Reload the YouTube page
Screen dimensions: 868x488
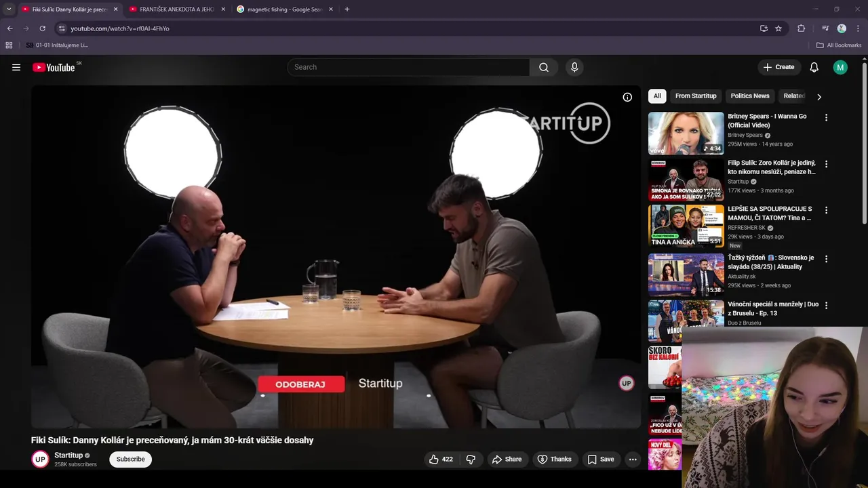pos(42,28)
